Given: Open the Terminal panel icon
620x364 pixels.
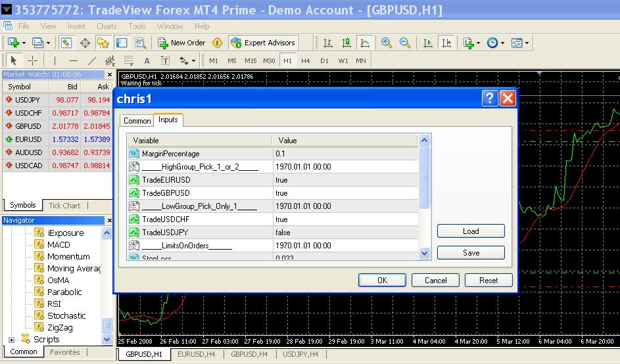Looking at the screenshot, I should coord(122,43).
